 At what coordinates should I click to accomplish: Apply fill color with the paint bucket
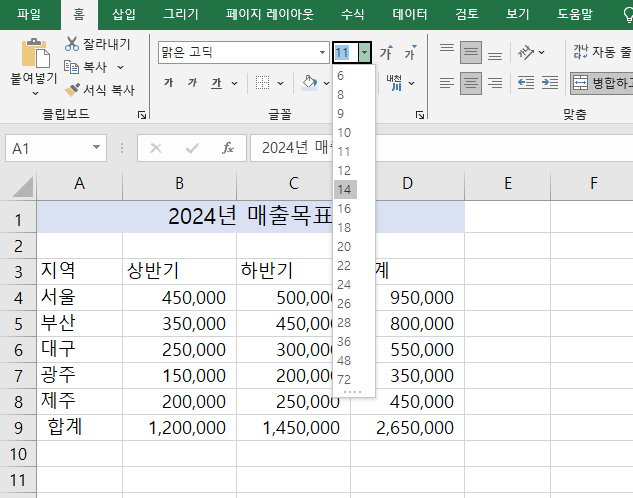pos(309,83)
